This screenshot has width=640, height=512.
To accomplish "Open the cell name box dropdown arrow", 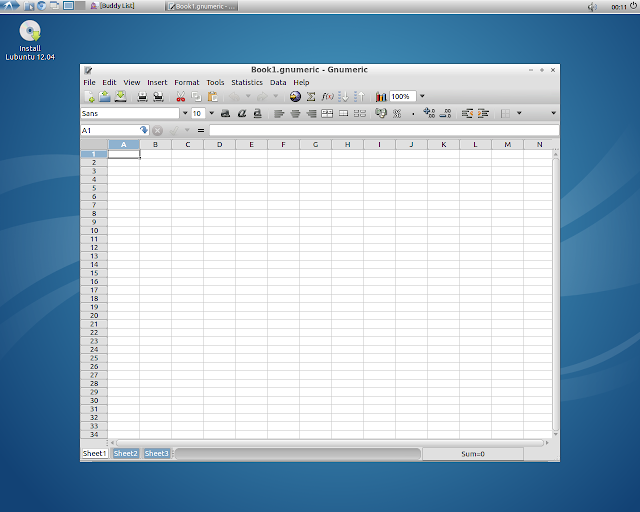I will (x=144, y=130).
